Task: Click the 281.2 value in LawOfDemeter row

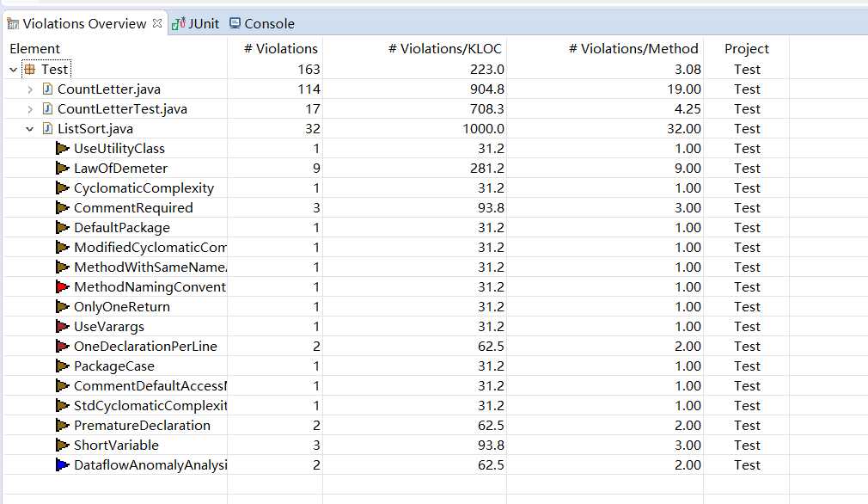Action: [487, 169]
